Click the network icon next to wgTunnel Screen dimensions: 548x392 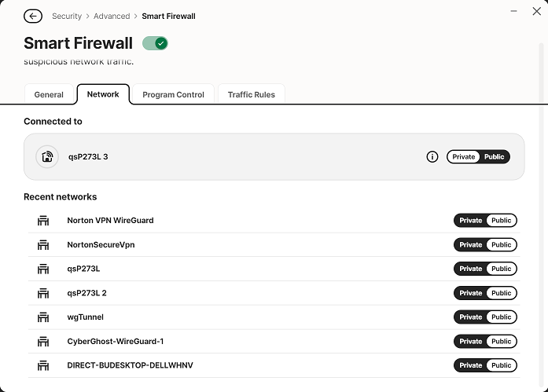click(43, 317)
